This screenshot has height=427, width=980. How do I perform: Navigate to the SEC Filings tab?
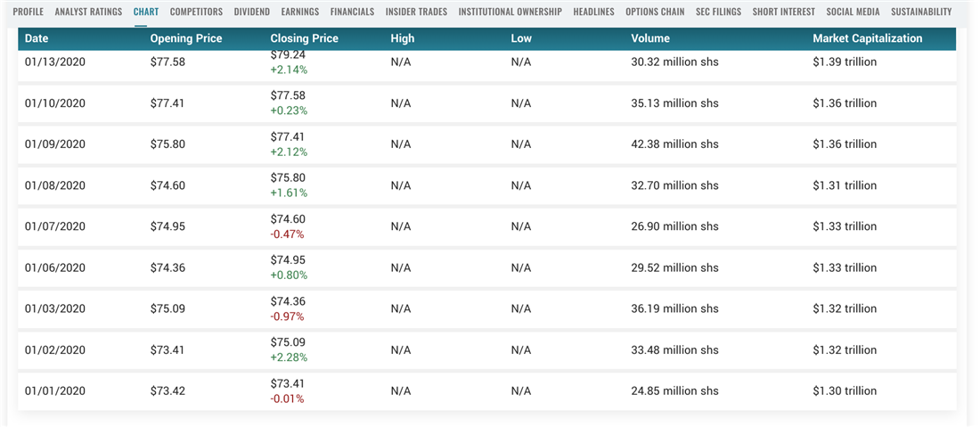click(x=718, y=12)
